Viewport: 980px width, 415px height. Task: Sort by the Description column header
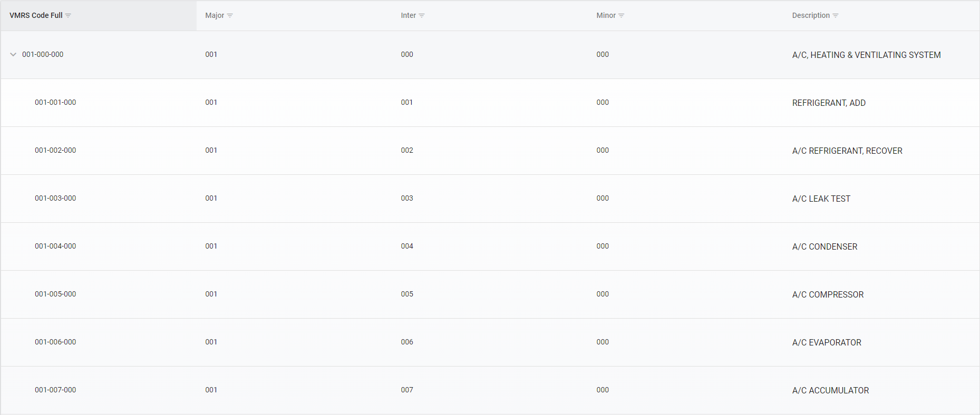click(x=810, y=15)
